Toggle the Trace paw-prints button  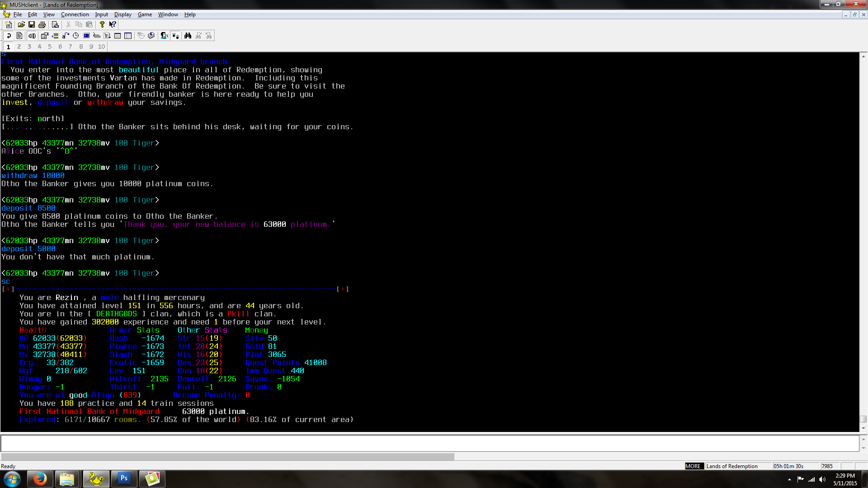[175, 36]
